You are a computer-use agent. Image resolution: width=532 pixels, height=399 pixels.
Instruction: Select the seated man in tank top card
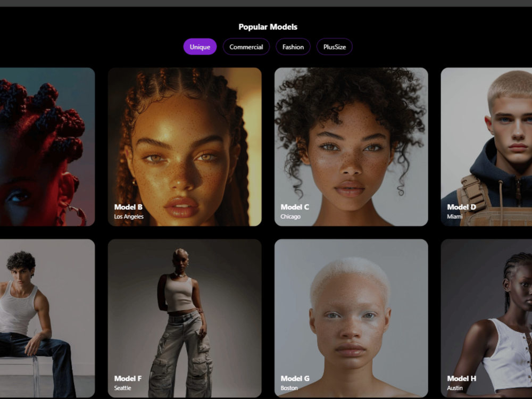click(x=47, y=318)
